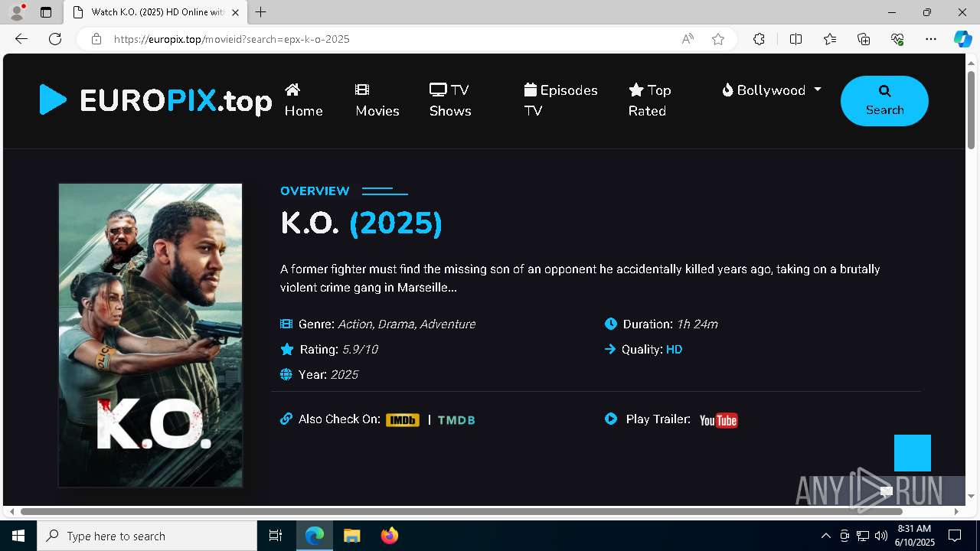Click the address bar URL

tap(231, 39)
